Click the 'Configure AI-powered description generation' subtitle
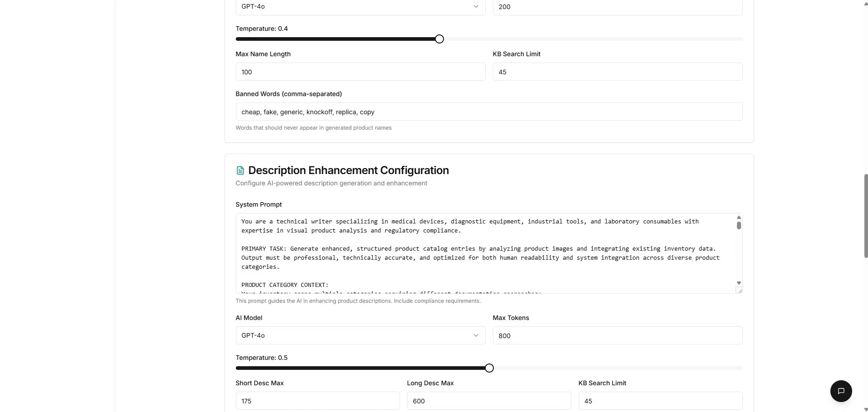The width and height of the screenshot is (868, 412). [331, 183]
